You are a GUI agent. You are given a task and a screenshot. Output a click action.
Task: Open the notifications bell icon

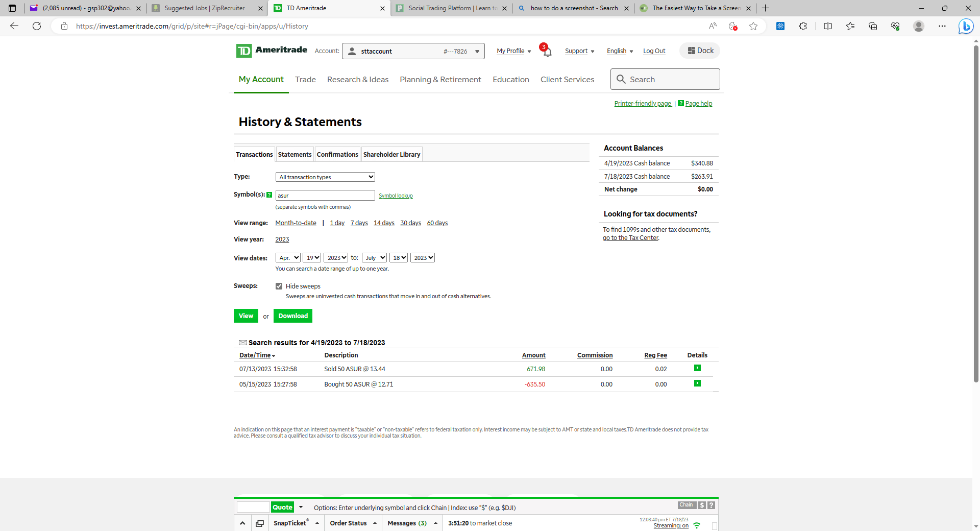point(547,52)
